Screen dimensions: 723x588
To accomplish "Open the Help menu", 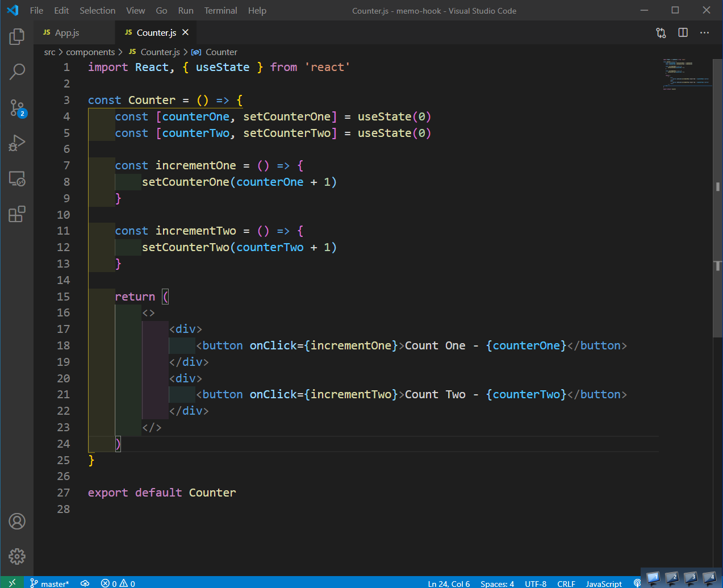I will click(x=257, y=10).
